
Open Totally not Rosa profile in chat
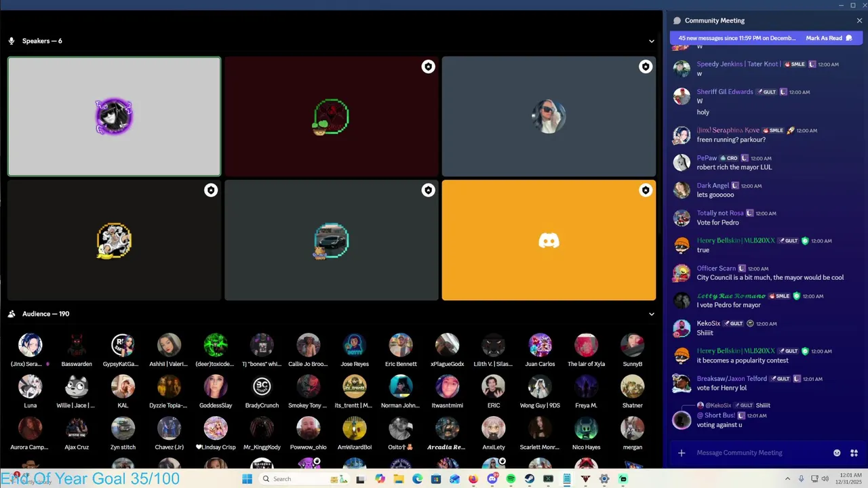pyautogui.click(x=720, y=213)
